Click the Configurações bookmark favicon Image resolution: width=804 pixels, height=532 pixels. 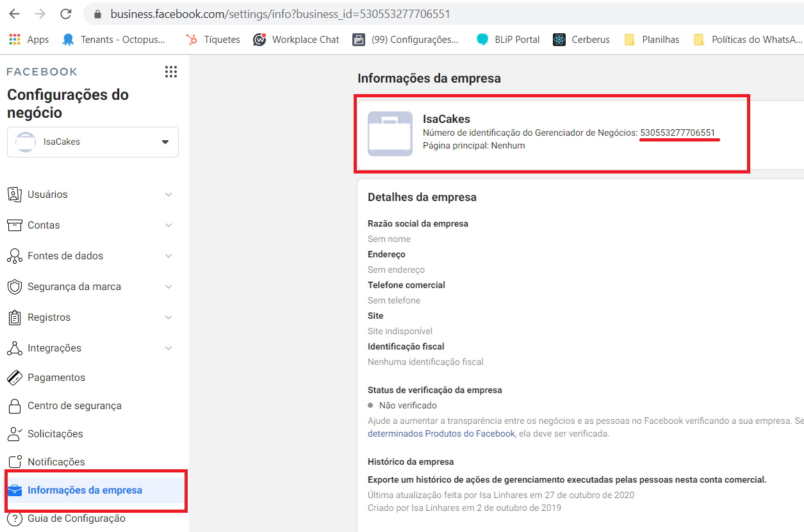(x=359, y=40)
